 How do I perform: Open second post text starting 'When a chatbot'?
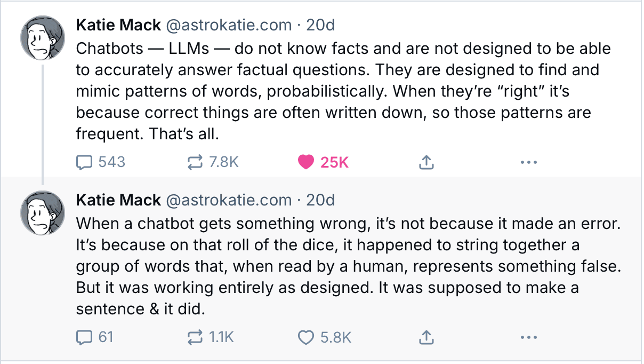(x=349, y=266)
